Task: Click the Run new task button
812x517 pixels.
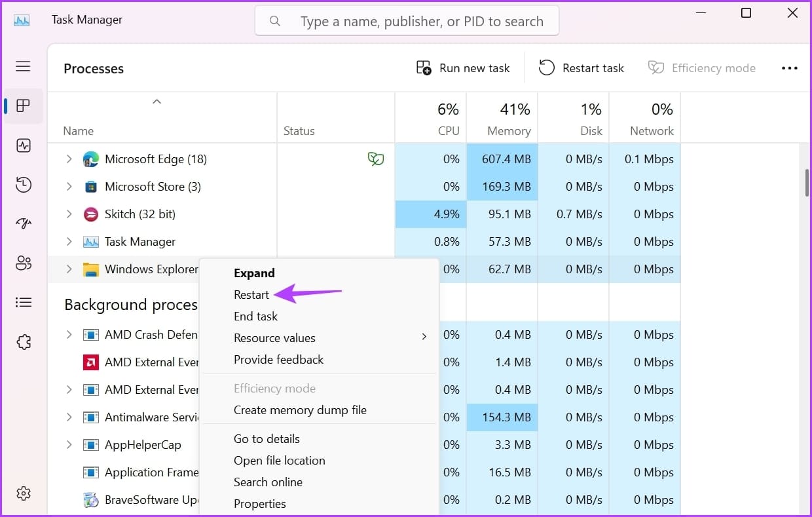Action: [x=463, y=68]
